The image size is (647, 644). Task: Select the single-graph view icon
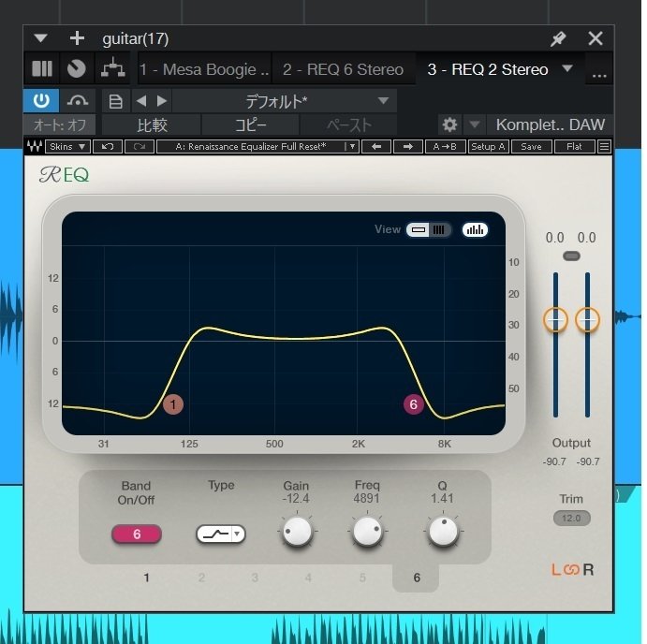pos(419,229)
